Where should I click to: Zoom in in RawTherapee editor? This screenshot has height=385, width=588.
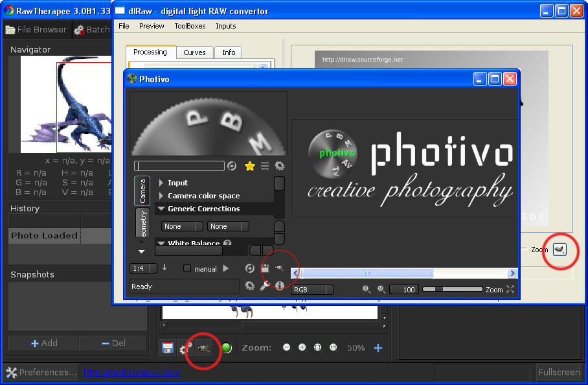tap(302, 347)
